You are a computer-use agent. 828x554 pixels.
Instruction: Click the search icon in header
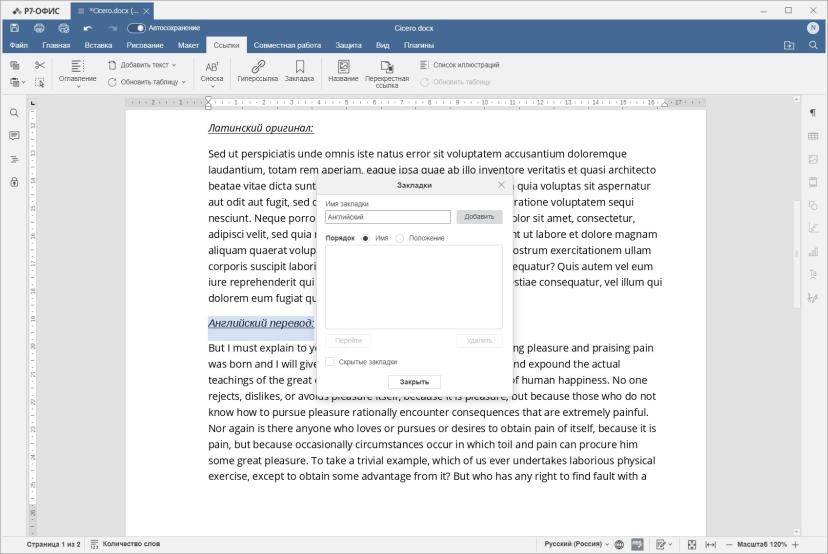point(813,45)
